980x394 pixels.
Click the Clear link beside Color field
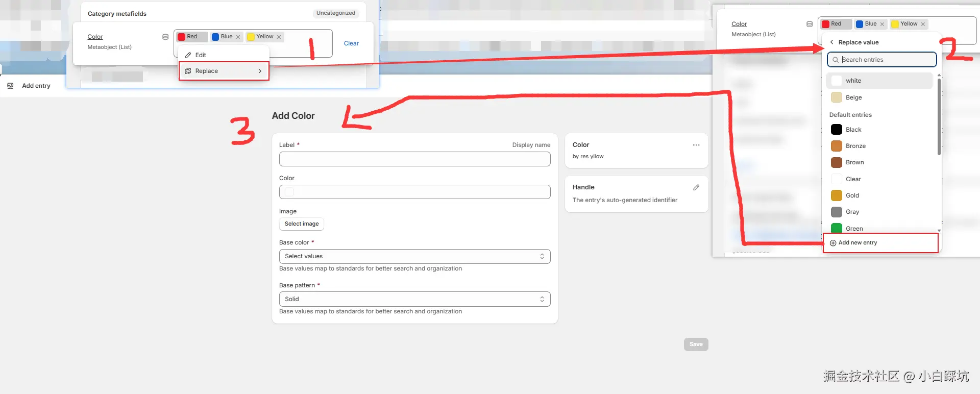[x=351, y=43]
